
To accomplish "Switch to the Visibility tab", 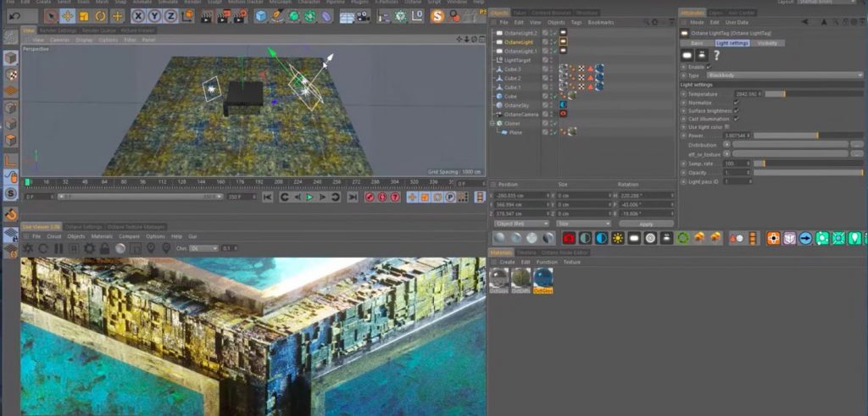I will tap(768, 42).
